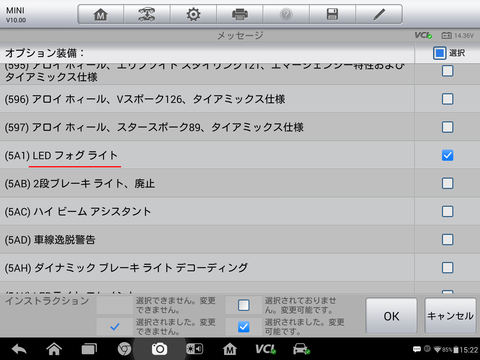Screen dimensions: 480x360
Task: Click the greyed help question icon
Action: (x=286, y=15)
